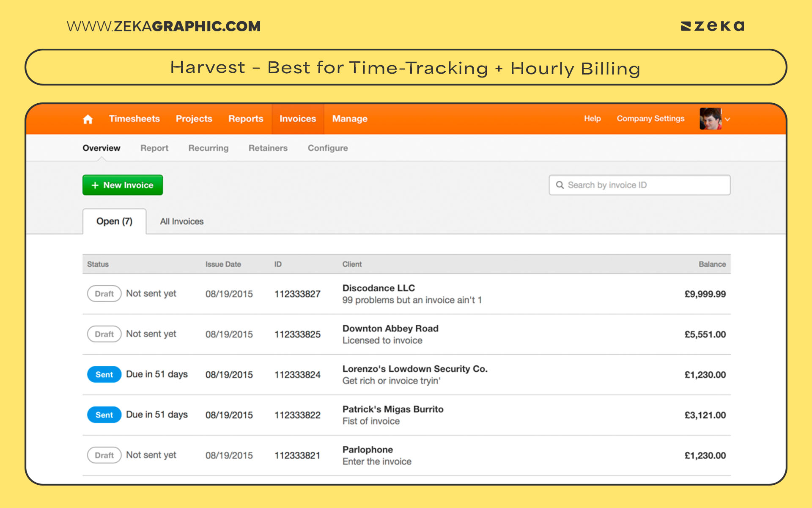812x508 pixels.
Task: Click the plus icon on New Invoice
Action: (x=95, y=185)
